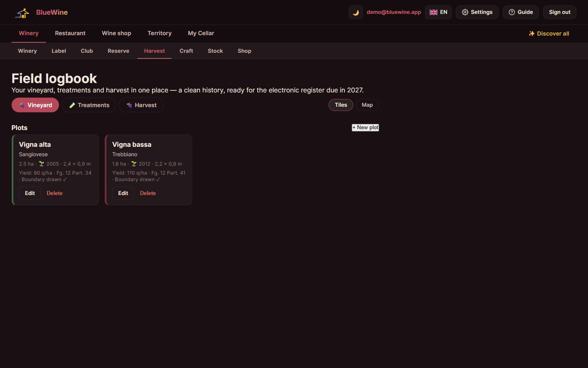Click the Vigna bassa plot title
This screenshot has width=588, height=368.
coord(132,144)
